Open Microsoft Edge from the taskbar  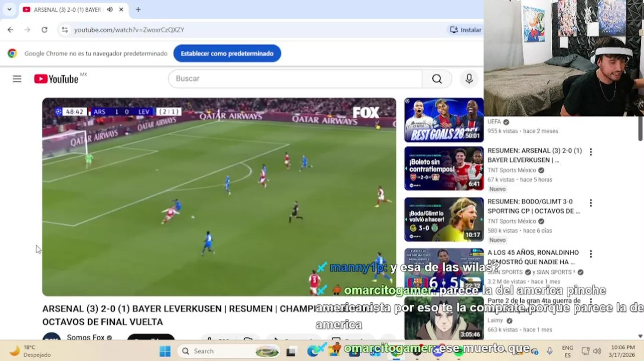[x=313, y=351]
